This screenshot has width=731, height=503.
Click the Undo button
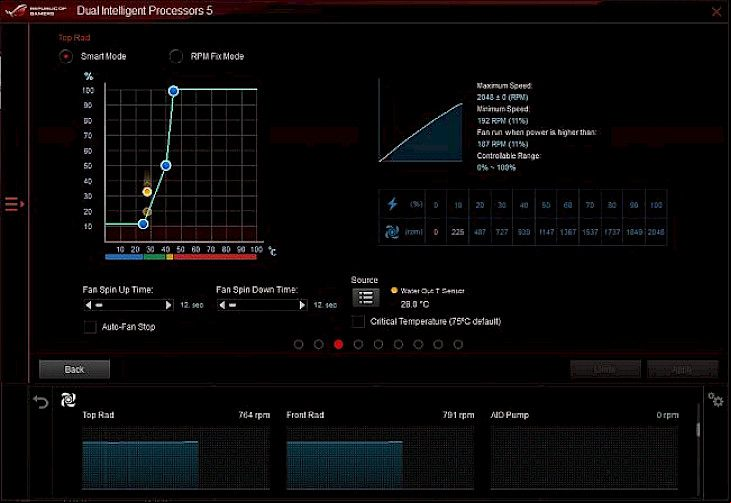[605, 370]
